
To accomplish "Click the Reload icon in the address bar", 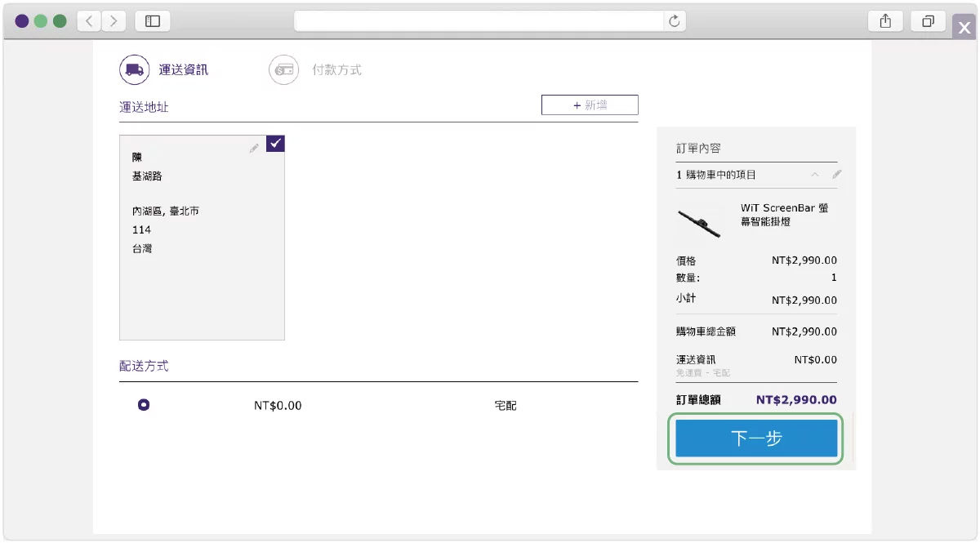I will (674, 21).
